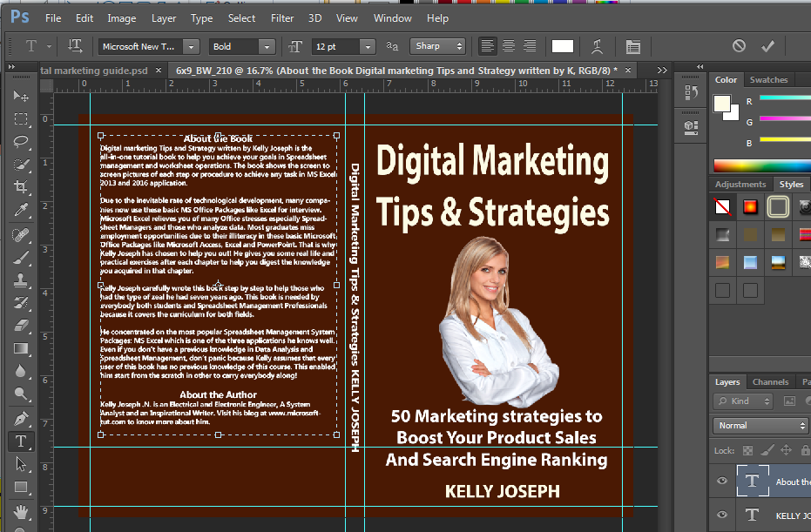Hide the 'About the' text layer

722,481
